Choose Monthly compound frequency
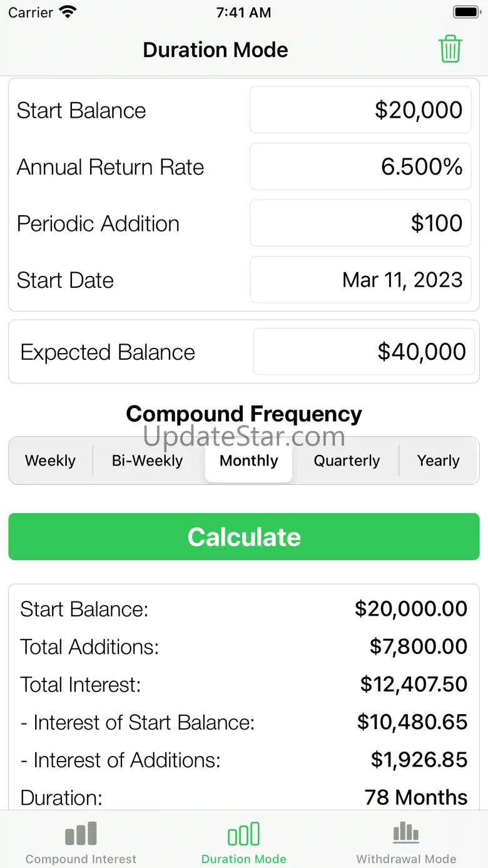488x868 pixels. click(x=248, y=461)
